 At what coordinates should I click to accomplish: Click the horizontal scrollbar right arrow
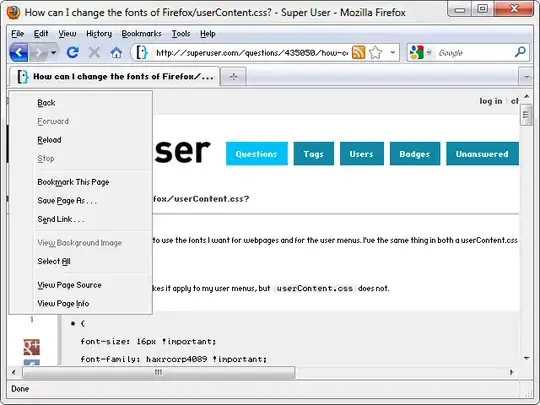pos(512,372)
